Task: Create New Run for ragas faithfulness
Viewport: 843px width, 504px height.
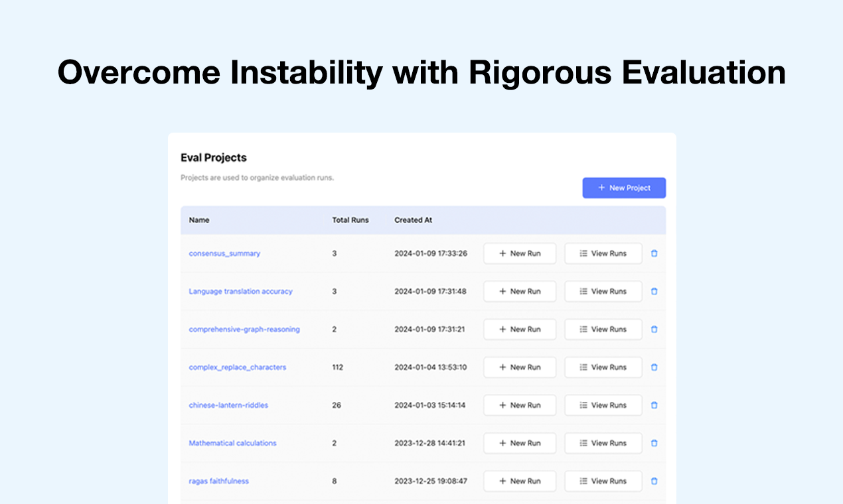Action: click(x=520, y=481)
